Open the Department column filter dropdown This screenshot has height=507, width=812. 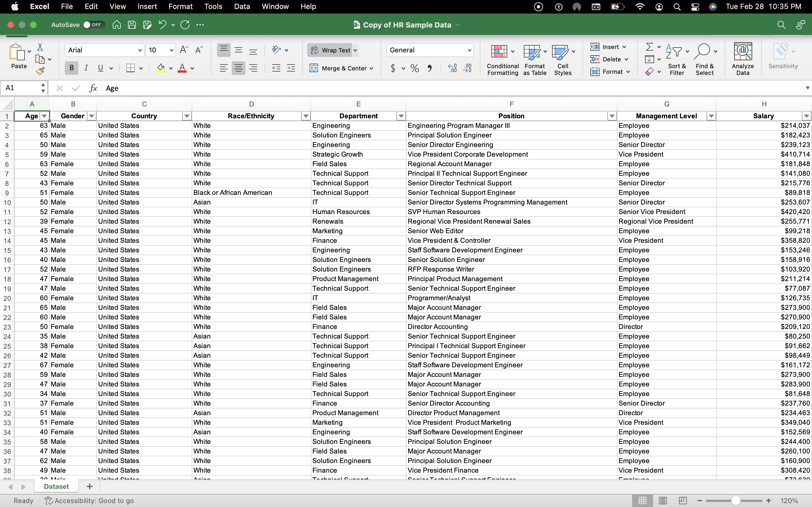click(401, 116)
